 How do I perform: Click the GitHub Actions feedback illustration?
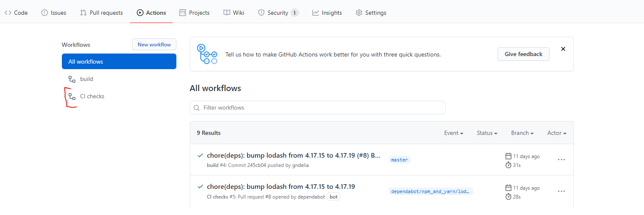(x=207, y=54)
